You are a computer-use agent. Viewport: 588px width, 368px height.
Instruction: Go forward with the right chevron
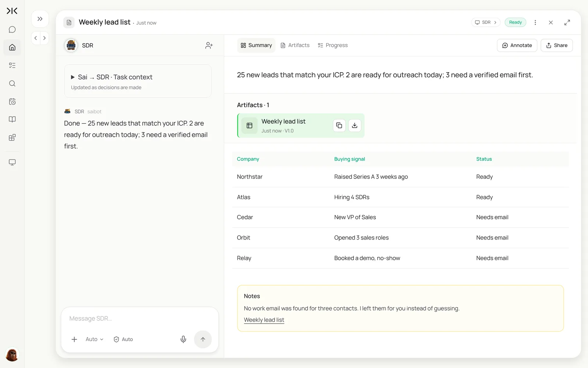click(x=44, y=38)
